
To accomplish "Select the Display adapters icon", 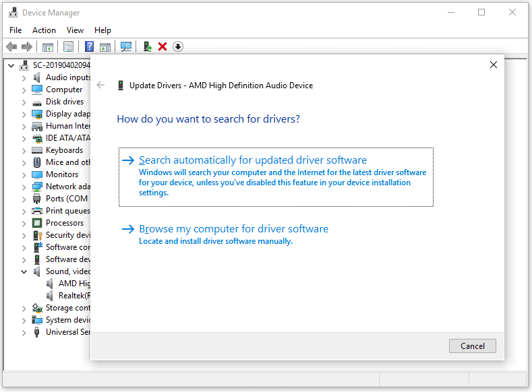I will point(37,114).
